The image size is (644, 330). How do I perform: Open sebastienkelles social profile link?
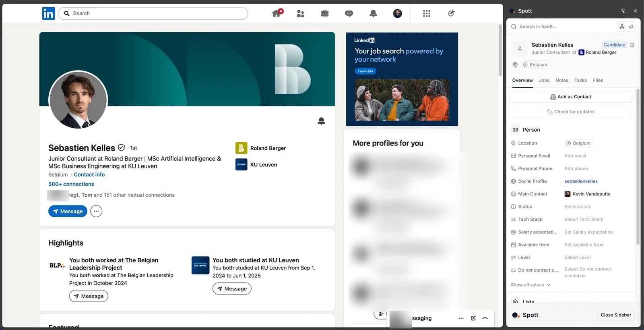pos(581,181)
